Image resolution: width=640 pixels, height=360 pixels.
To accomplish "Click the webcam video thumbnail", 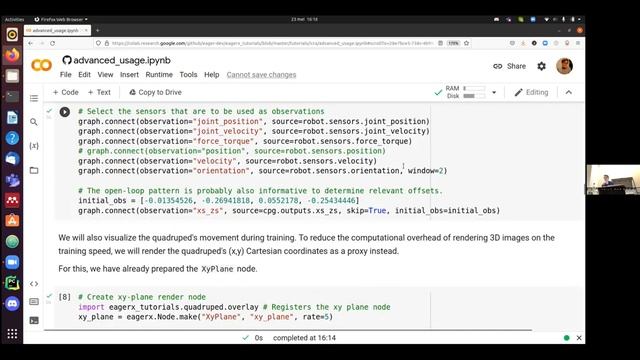I will pos(613,180).
